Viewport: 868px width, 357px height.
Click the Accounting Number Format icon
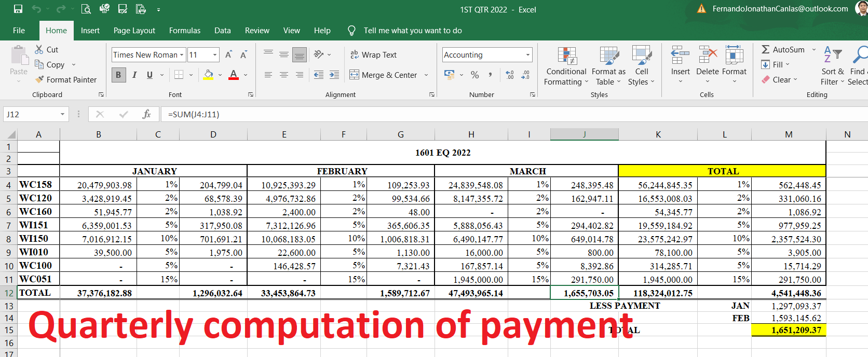(450, 75)
